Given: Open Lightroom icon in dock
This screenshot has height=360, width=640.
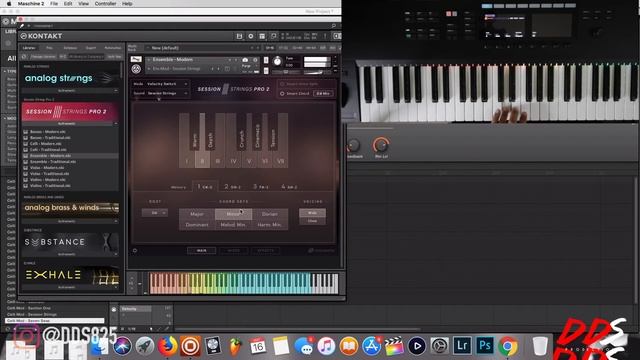Looking at the screenshot, I should point(462,346).
